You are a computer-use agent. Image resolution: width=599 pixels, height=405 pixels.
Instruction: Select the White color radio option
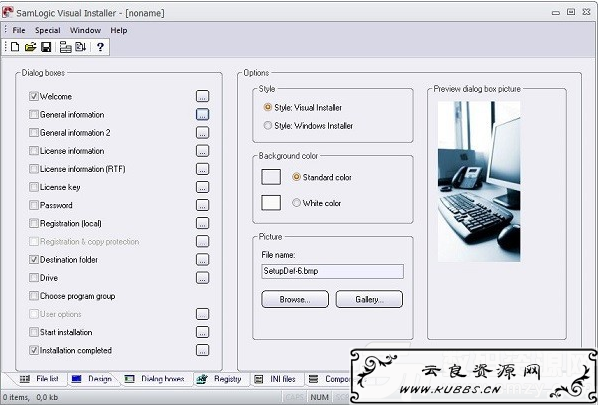click(296, 203)
